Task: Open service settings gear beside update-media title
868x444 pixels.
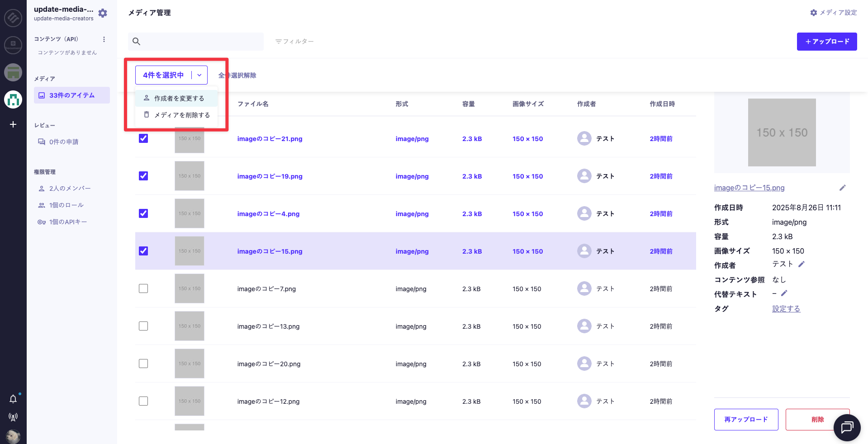Action: click(103, 13)
